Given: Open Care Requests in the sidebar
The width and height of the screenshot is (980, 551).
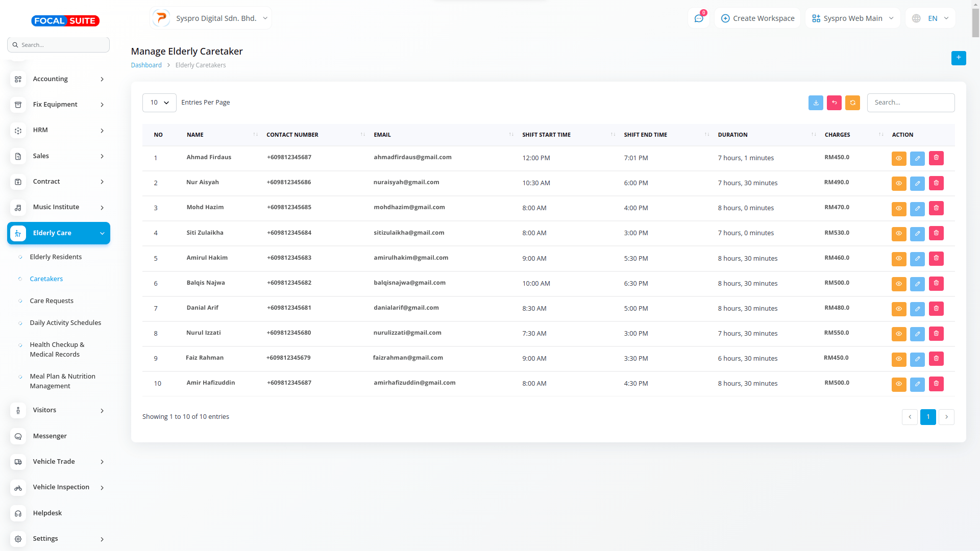Looking at the screenshot, I should (x=52, y=301).
